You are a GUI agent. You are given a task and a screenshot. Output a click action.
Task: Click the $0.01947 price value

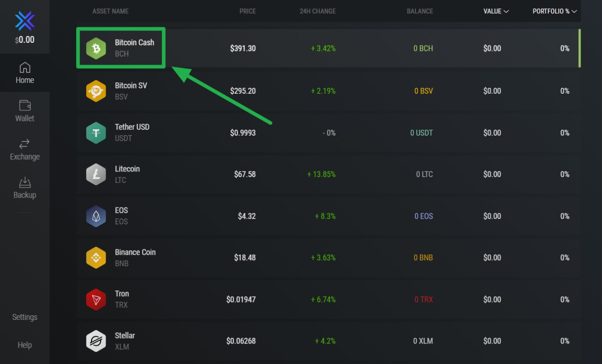(x=241, y=299)
